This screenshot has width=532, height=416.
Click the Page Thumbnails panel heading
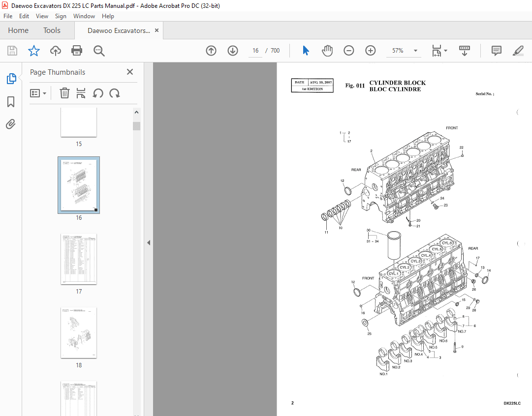pos(58,72)
